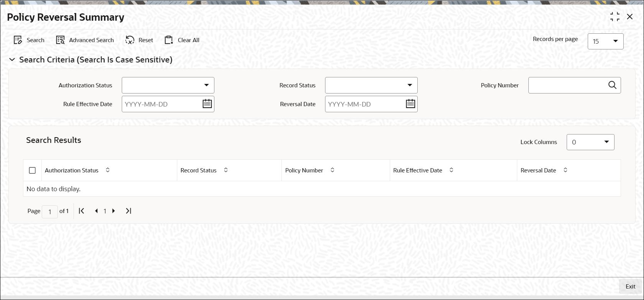Click the restore window size icon
This screenshot has width=644, height=300.
click(615, 16)
